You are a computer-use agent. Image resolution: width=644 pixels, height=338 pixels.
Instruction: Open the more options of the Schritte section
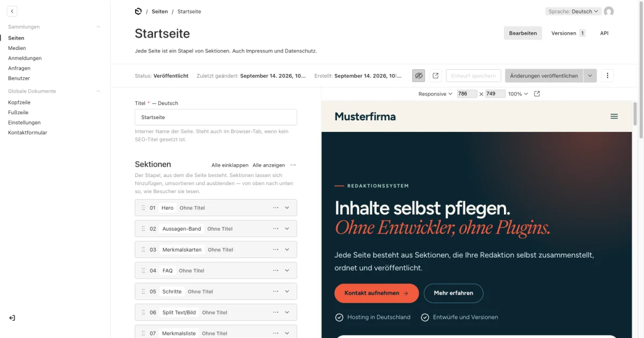[276, 291]
